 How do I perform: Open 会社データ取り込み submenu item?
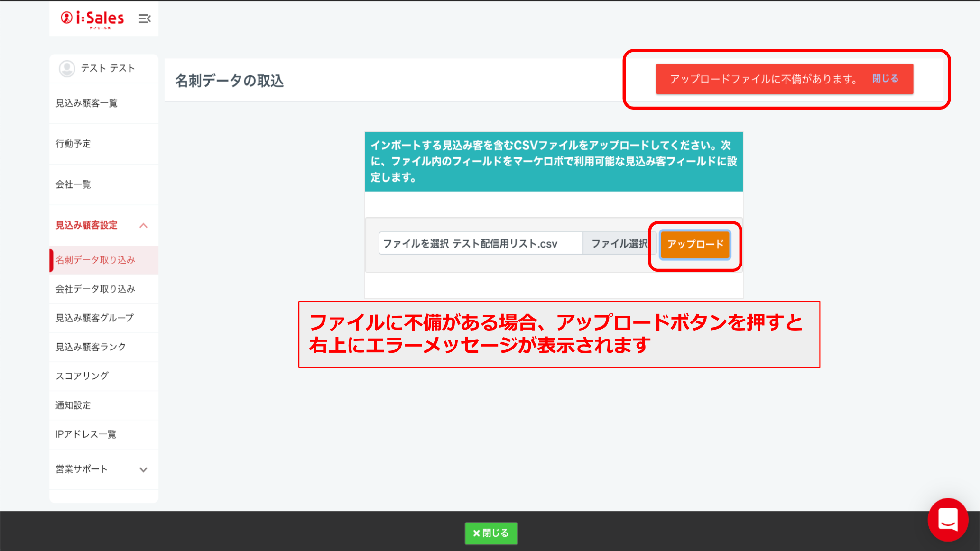coord(96,289)
